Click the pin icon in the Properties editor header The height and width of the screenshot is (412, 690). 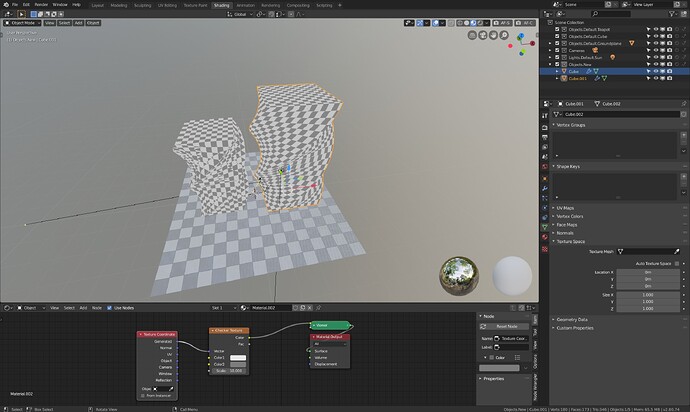click(x=684, y=104)
